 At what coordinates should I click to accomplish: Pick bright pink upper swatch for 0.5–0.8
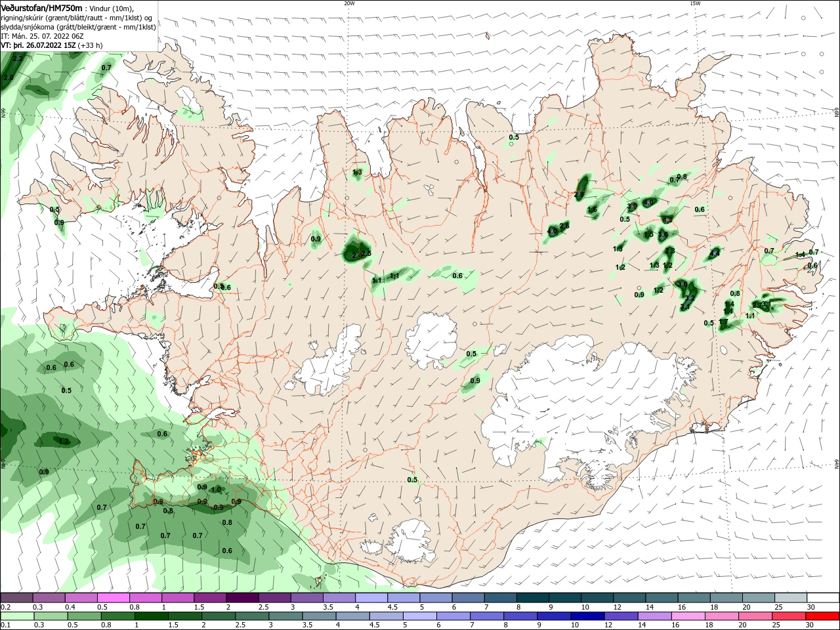pos(113,598)
